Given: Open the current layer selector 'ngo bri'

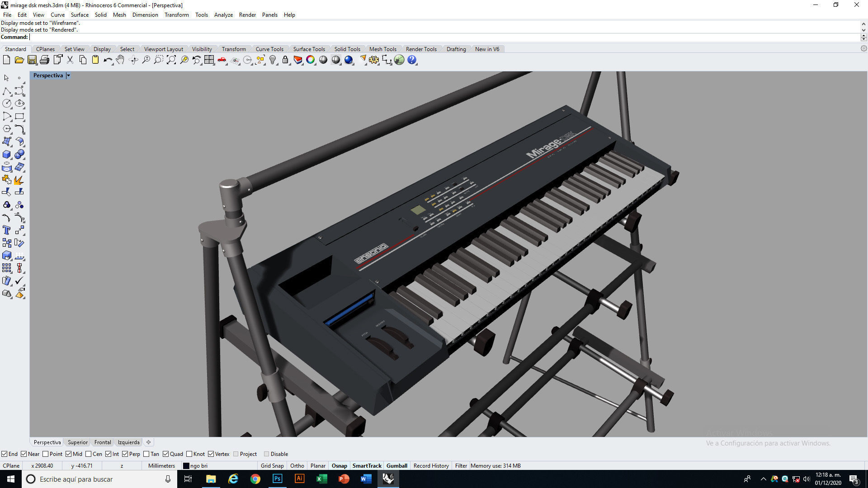Looking at the screenshot, I should 219,466.
